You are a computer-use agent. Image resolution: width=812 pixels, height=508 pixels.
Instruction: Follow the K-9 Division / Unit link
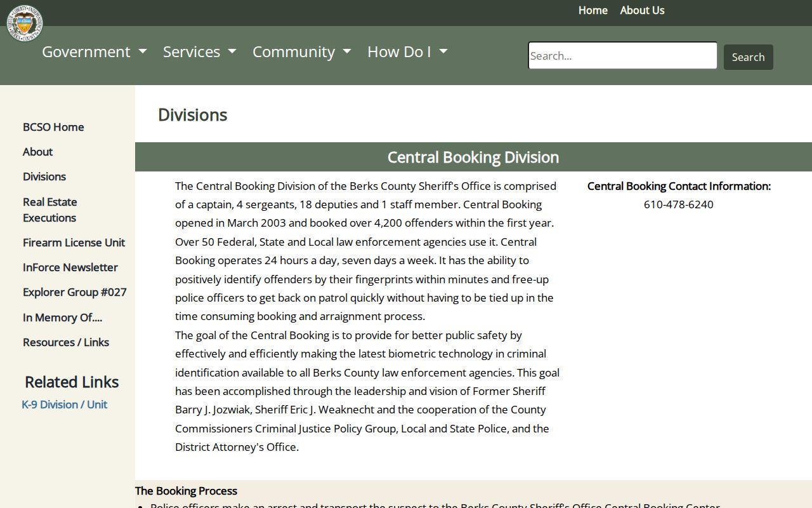pyautogui.click(x=65, y=404)
